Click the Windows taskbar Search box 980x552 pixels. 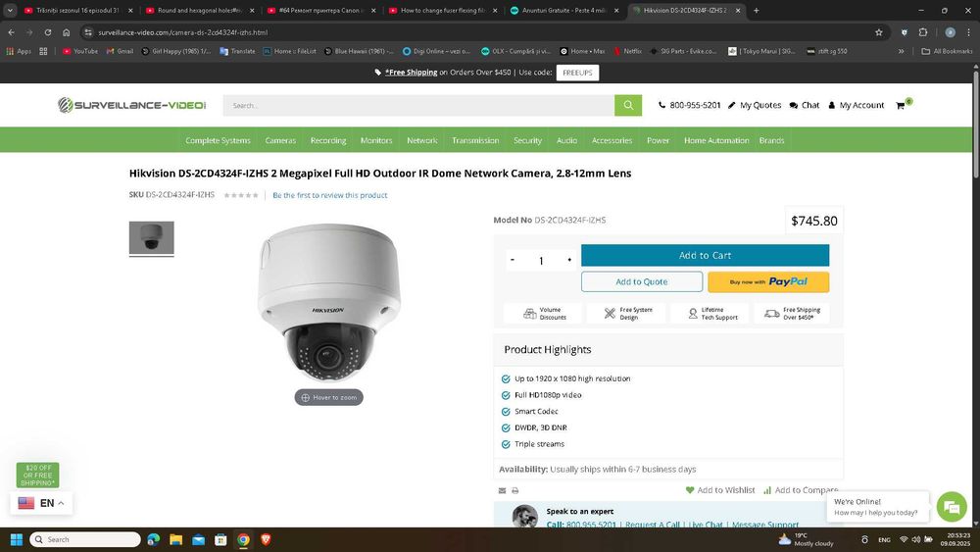[x=85, y=539]
